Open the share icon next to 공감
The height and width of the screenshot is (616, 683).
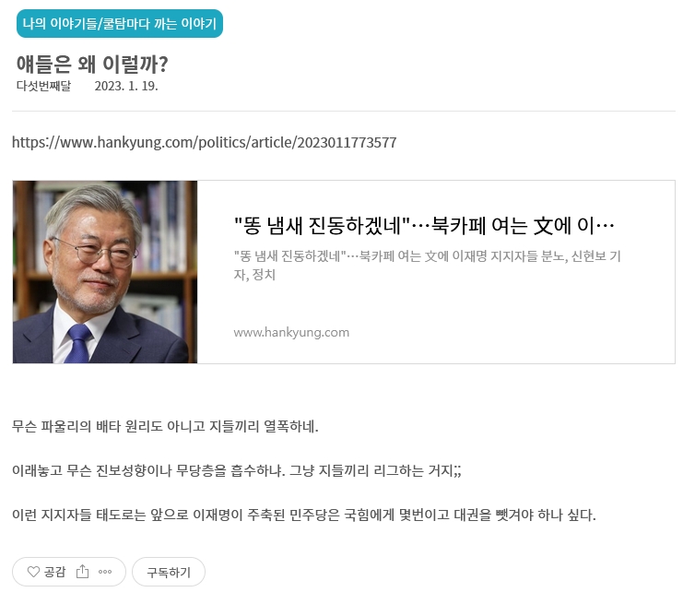coord(82,572)
